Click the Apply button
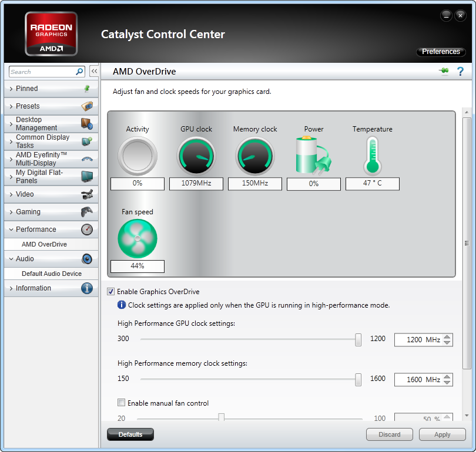Viewport: 476px width, 452px height. pyautogui.click(x=443, y=434)
